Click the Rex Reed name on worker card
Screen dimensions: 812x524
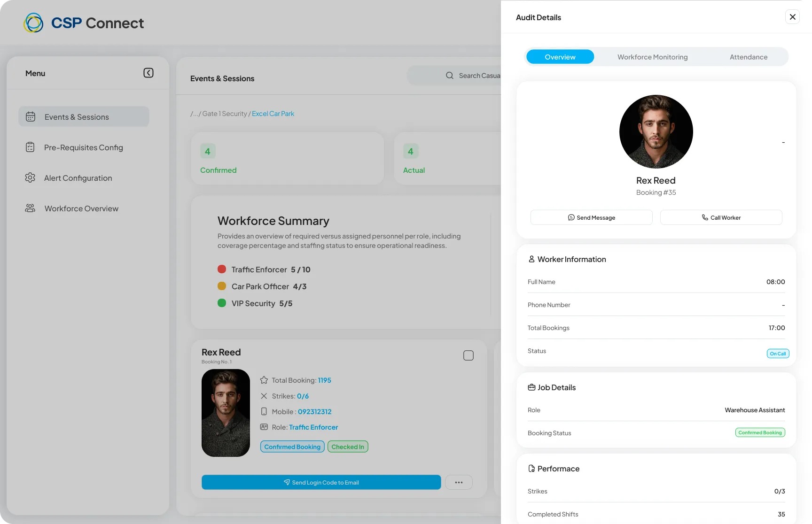[x=221, y=352]
